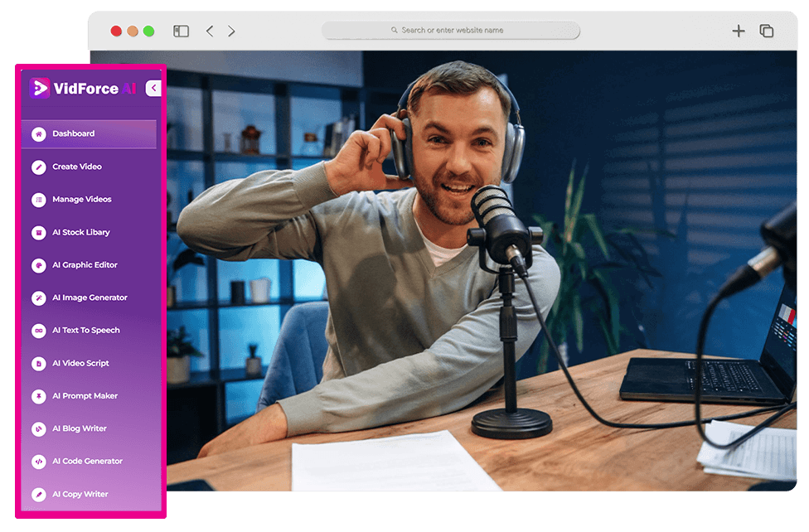The width and height of the screenshot is (809, 532).
Task: Select AI Copy Writer in the sidebar
Action: point(80,495)
